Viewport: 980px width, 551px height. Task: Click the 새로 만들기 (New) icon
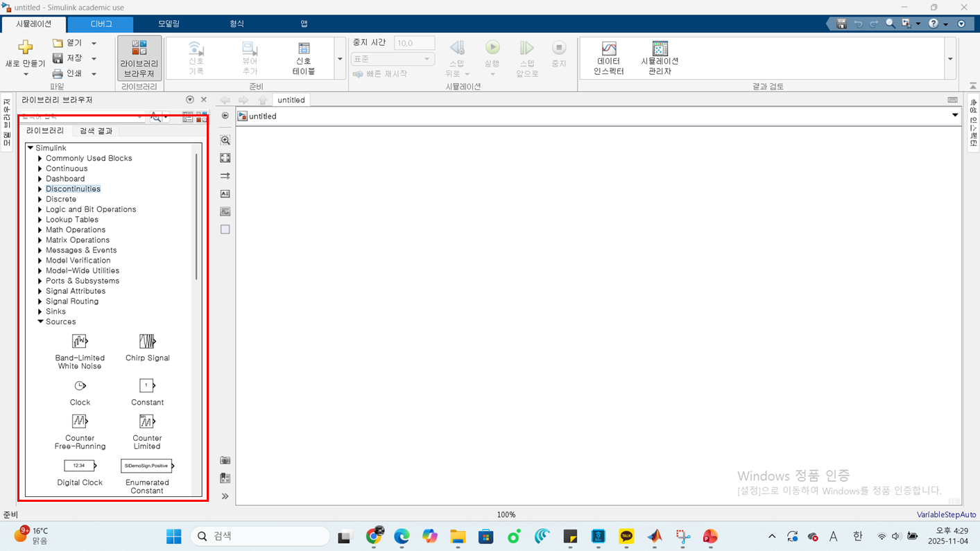tap(25, 47)
